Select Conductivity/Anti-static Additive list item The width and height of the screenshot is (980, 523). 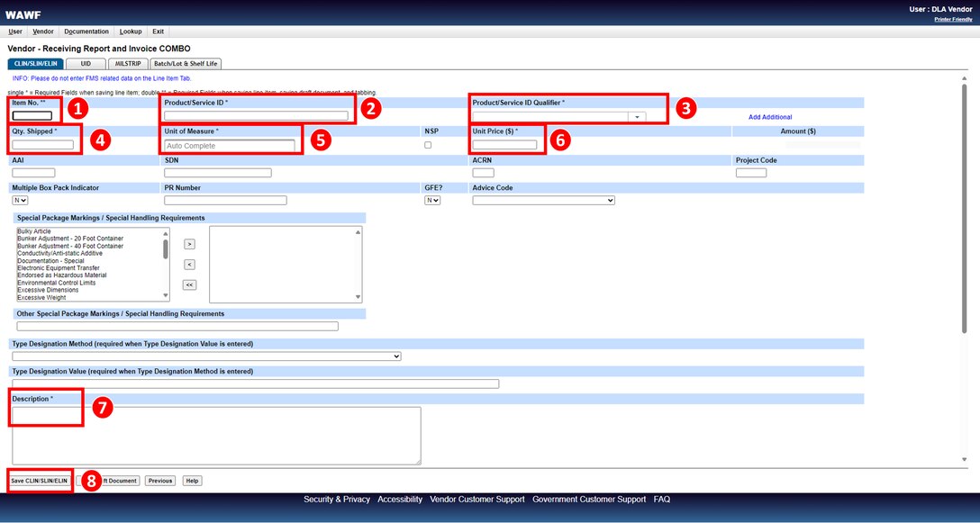(59, 254)
